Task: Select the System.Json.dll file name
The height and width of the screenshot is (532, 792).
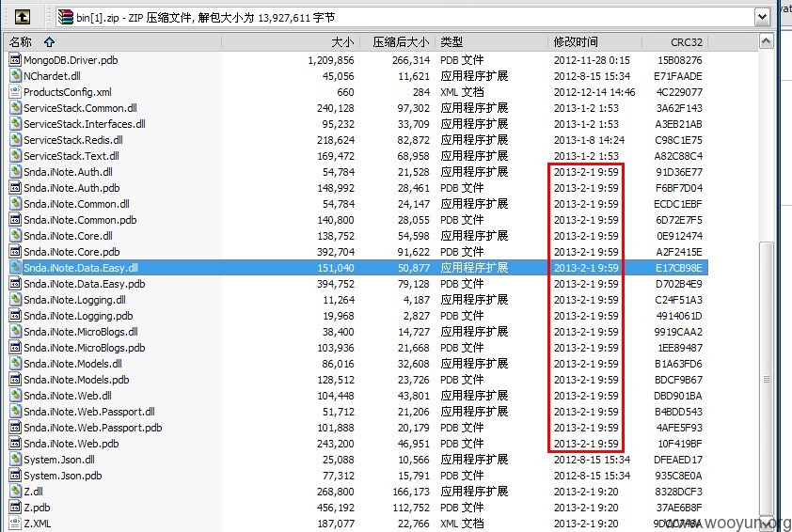Action: click(59, 460)
